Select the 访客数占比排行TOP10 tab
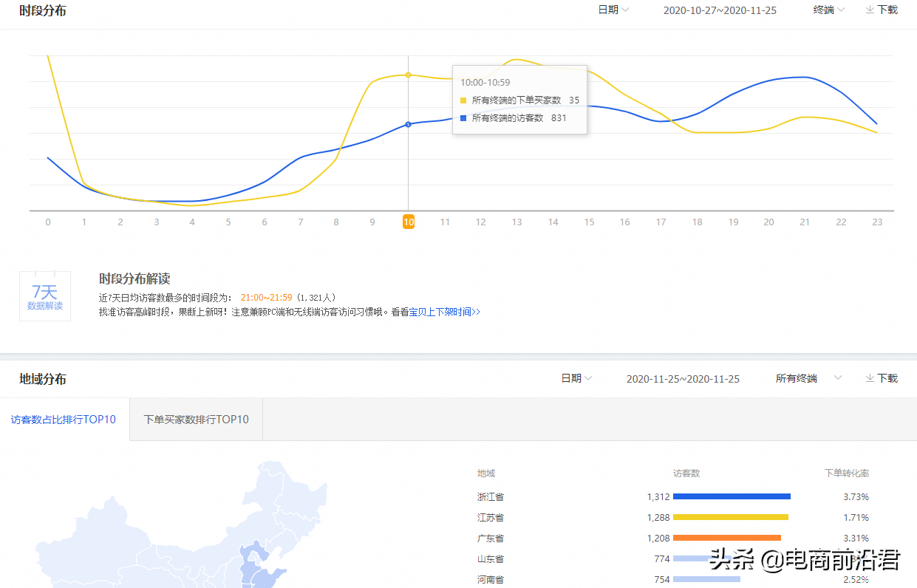This screenshot has width=917, height=588. [x=64, y=419]
